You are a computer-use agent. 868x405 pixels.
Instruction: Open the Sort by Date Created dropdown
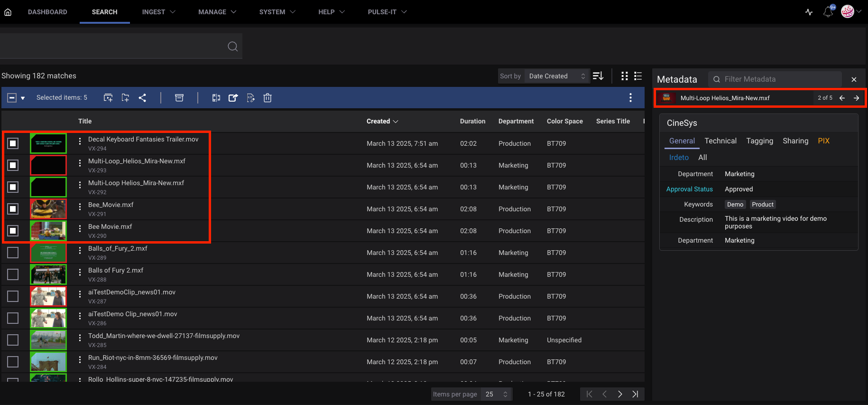(557, 76)
